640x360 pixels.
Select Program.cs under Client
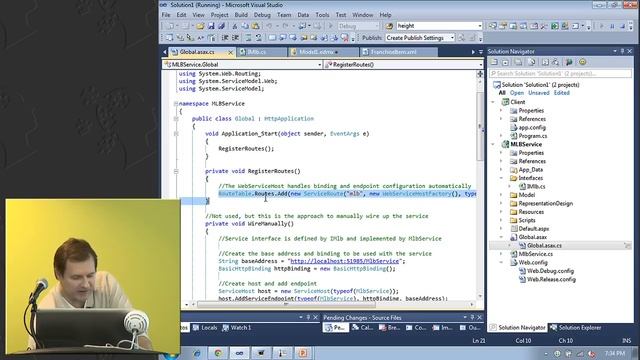[x=533, y=136]
